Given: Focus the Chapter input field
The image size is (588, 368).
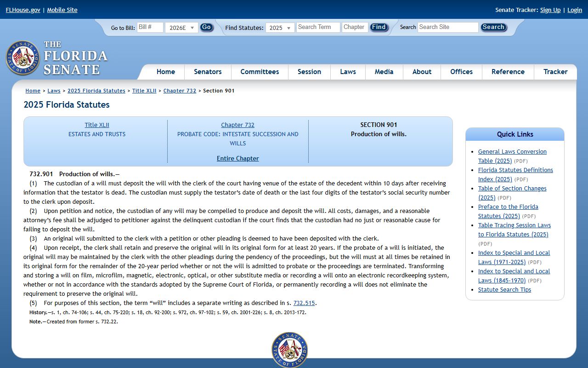Looking at the screenshot, I should coord(355,27).
